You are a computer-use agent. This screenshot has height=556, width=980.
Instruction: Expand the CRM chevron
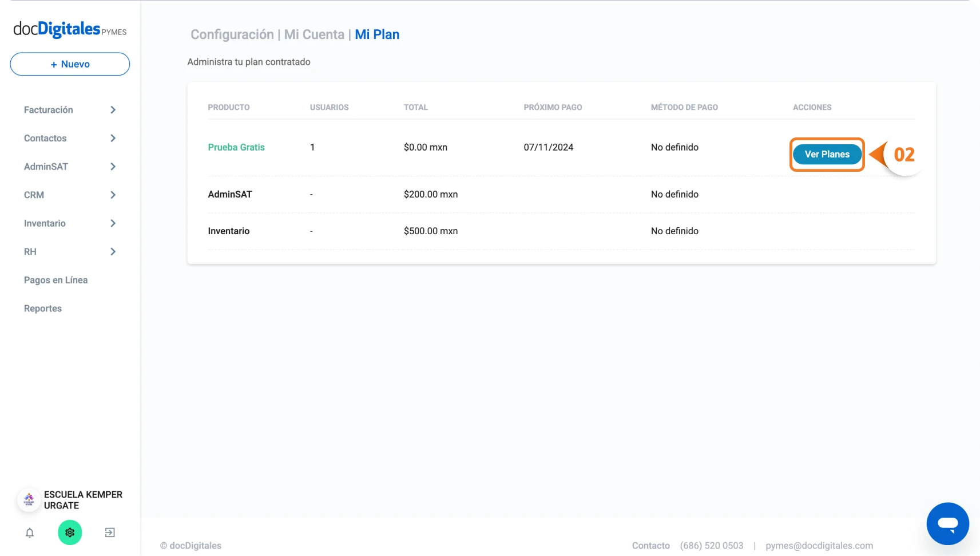113,195
